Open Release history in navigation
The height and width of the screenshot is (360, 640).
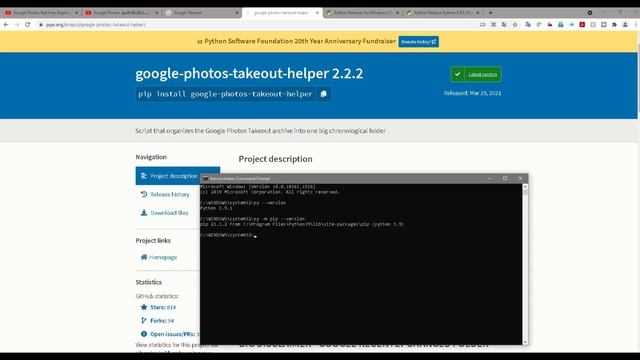168,194
